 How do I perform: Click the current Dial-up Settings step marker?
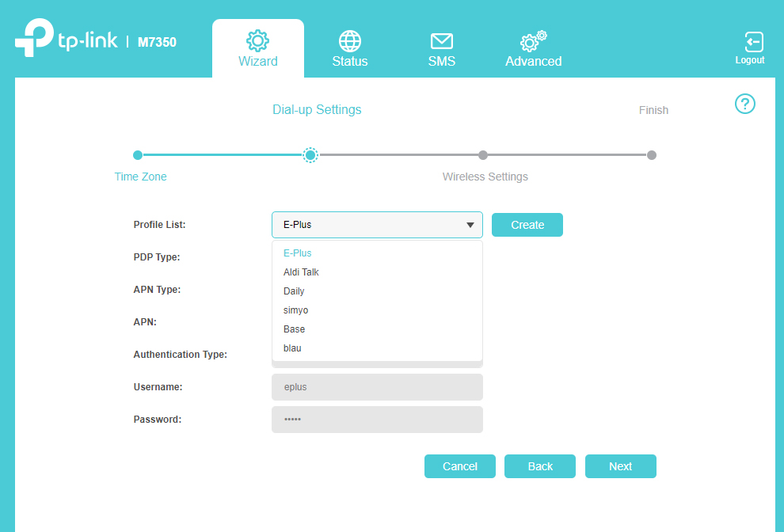coord(310,155)
